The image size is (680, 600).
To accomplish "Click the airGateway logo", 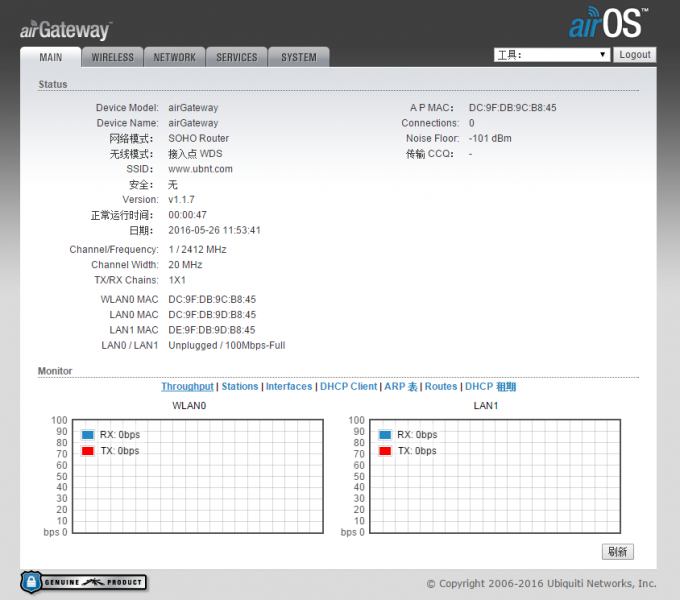I will 66,30.
